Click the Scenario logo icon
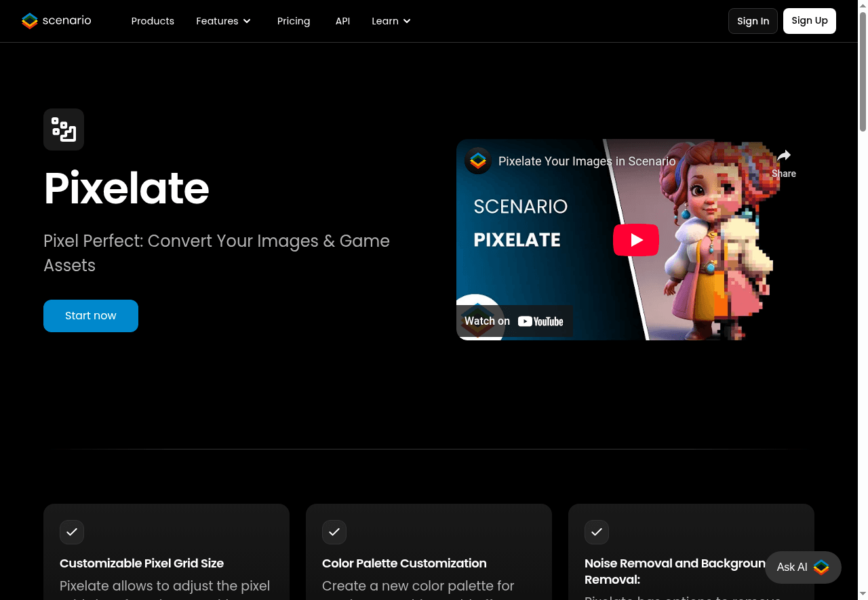 30,21
